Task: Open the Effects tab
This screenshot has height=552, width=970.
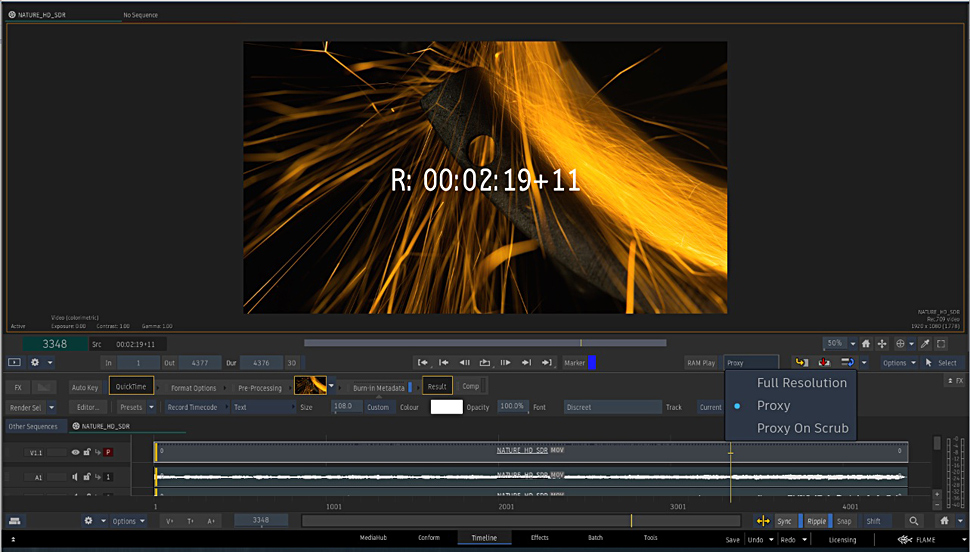Action: (x=539, y=538)
